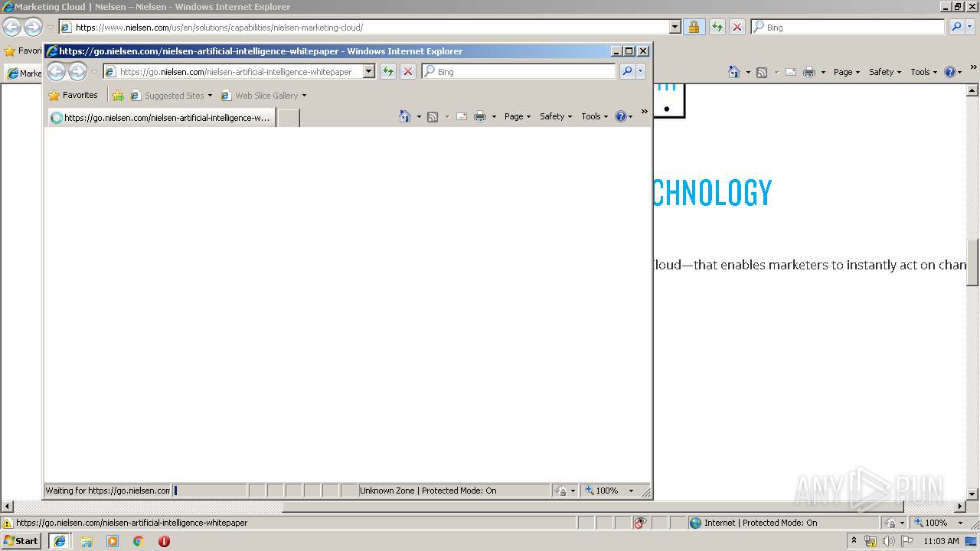Image resolution: width=980 pixels, height=551 pixels.
Task: Open Opera icon in taskbar
Action: click(164, 541)
